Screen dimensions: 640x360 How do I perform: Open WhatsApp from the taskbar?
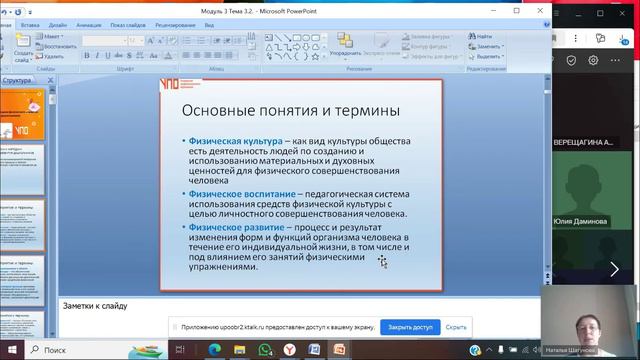click(265, 350)
